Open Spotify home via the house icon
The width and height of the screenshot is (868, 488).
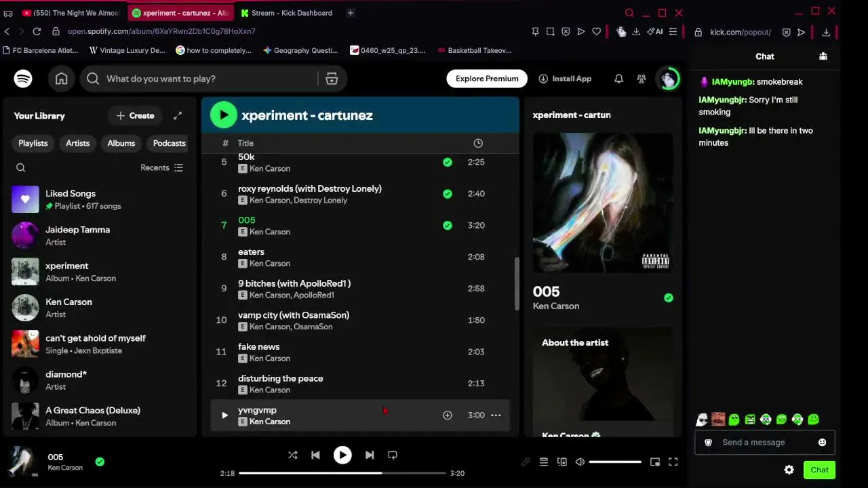[61, 79]
